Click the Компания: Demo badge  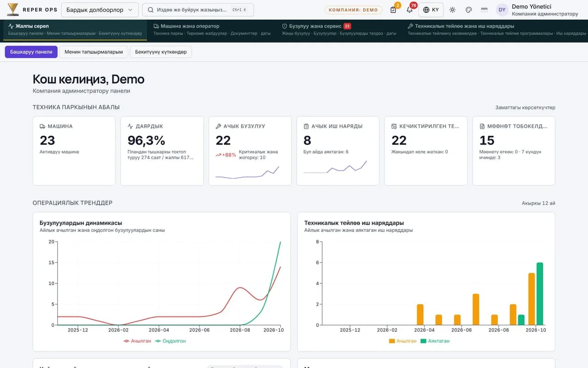353,10
